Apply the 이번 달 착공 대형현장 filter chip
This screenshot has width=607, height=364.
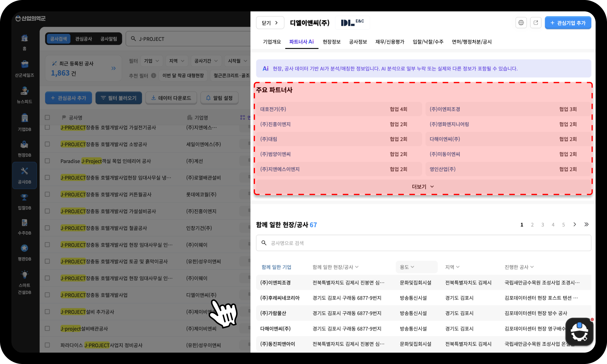point(183,76)
